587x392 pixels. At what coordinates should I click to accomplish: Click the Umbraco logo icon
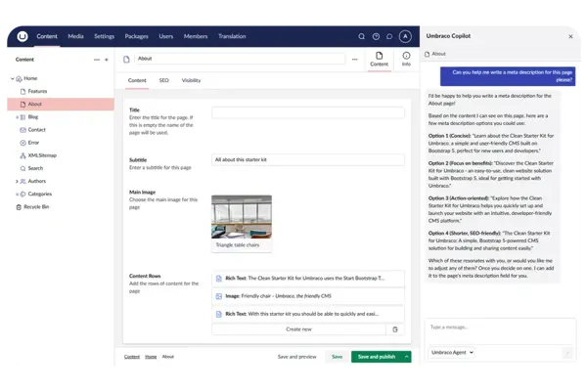pyautogui.click(x=23, y=36)
